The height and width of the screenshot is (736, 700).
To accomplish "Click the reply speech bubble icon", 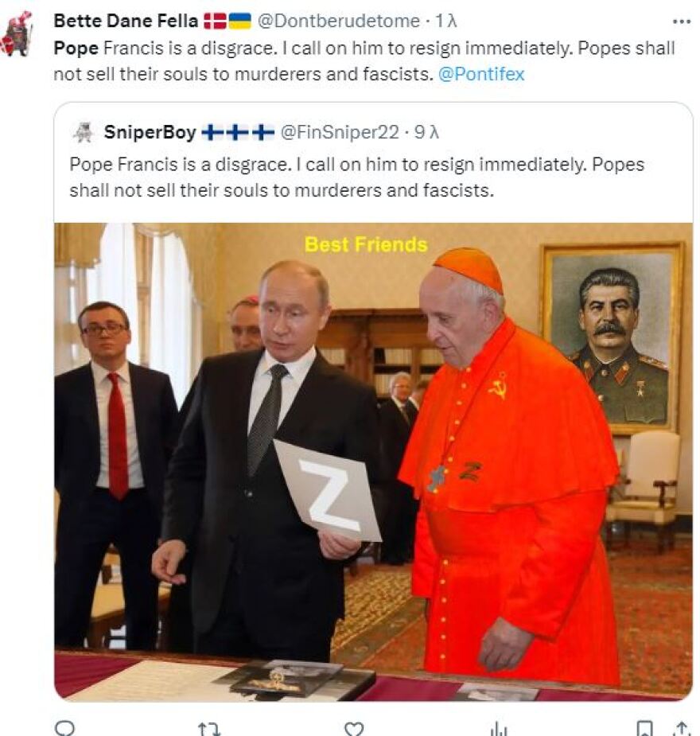I will pyautogui.click(x=64, y=729).
